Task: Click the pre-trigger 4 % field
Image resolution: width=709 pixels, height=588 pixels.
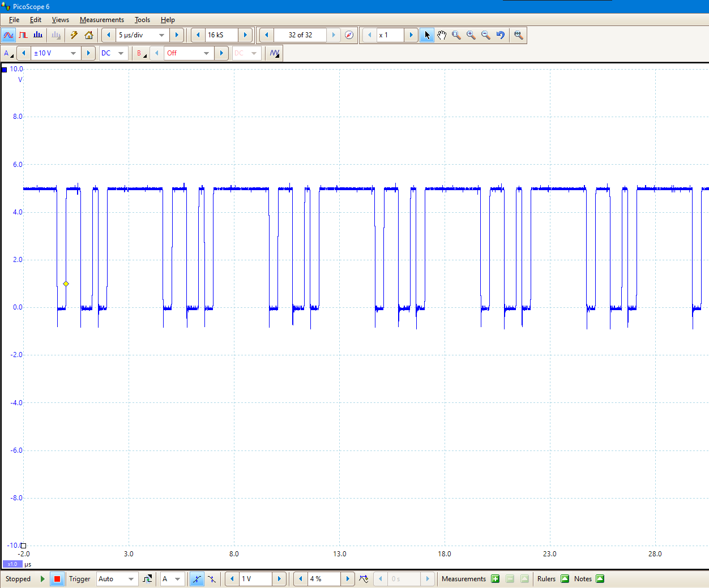Action: (324, 579)
